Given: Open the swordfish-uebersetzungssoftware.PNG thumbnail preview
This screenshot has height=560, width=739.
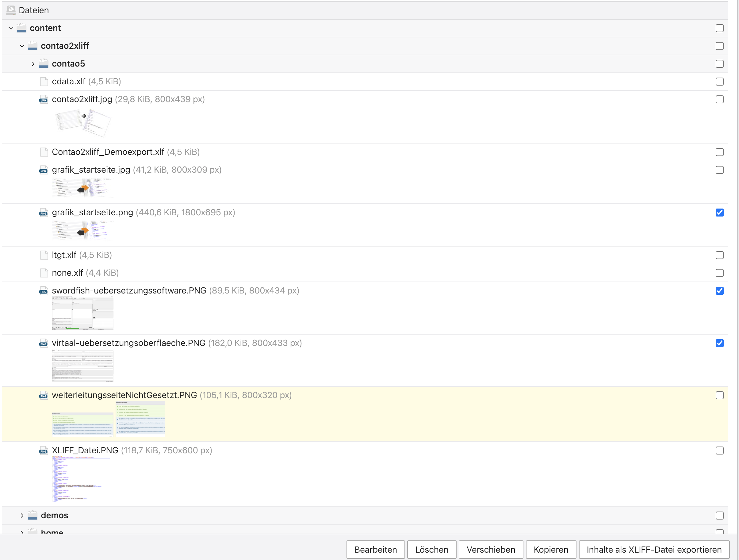Looking at the screenshot, I should click(82, 313).
